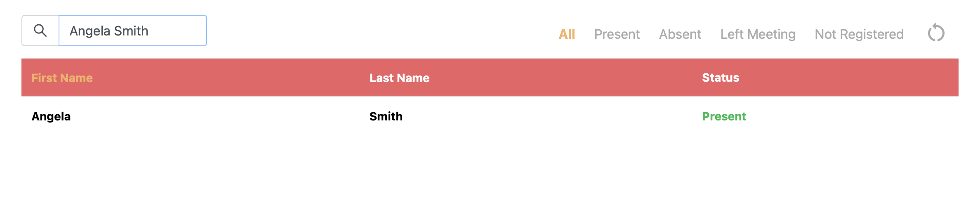Viewport: 980px width, 212px height.
Task: Click the green Present status of Angela
Action: point(724,116)
